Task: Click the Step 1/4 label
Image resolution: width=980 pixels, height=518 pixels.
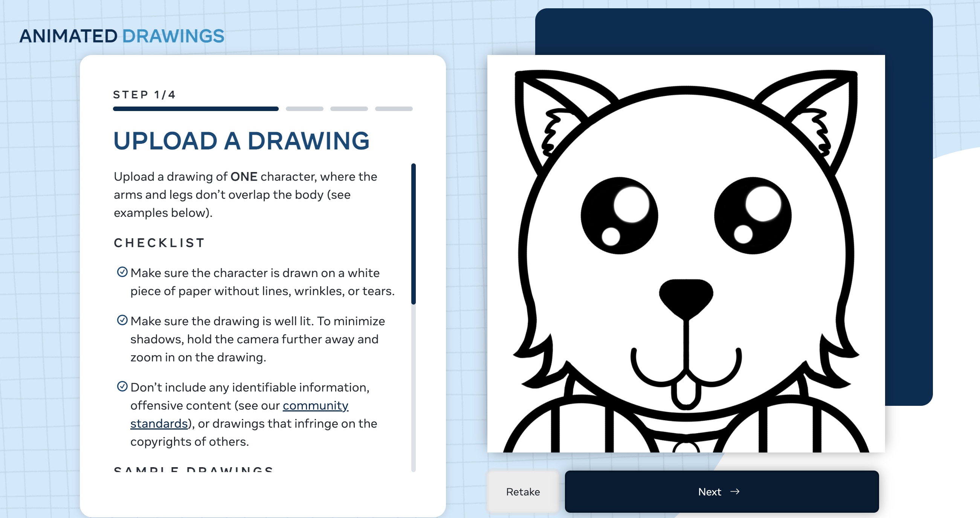Action: (x=144, y=95)
